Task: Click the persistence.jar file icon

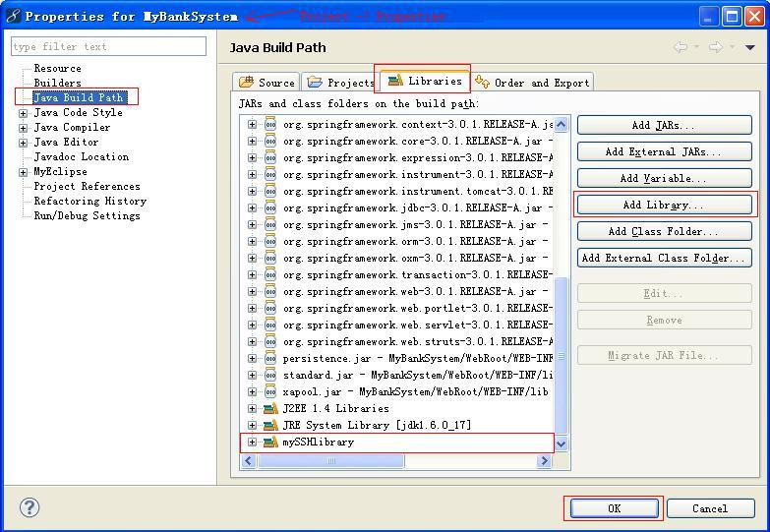Action: [x=270, y=358]
